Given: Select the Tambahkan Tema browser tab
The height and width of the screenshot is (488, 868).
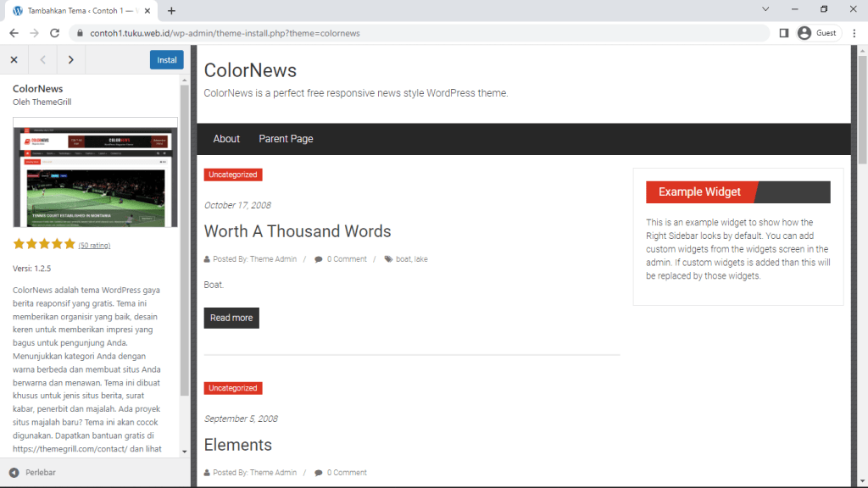Looking at the screenshot, I should point(81,10).
